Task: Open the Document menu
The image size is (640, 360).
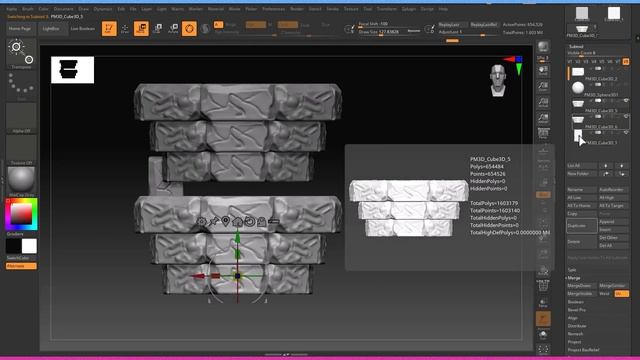Action: (x=63, y=9)
